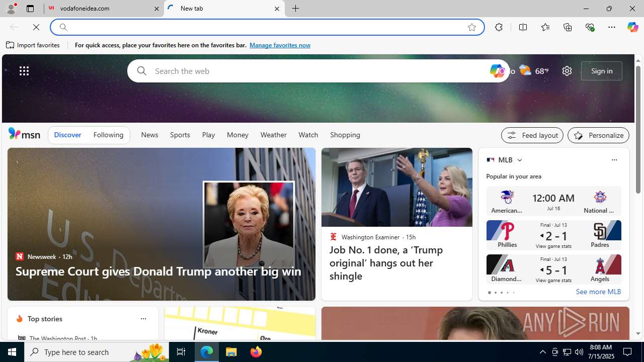Open page settings gear icon
The height and width of the screenshot is (362, 644).
567,71
